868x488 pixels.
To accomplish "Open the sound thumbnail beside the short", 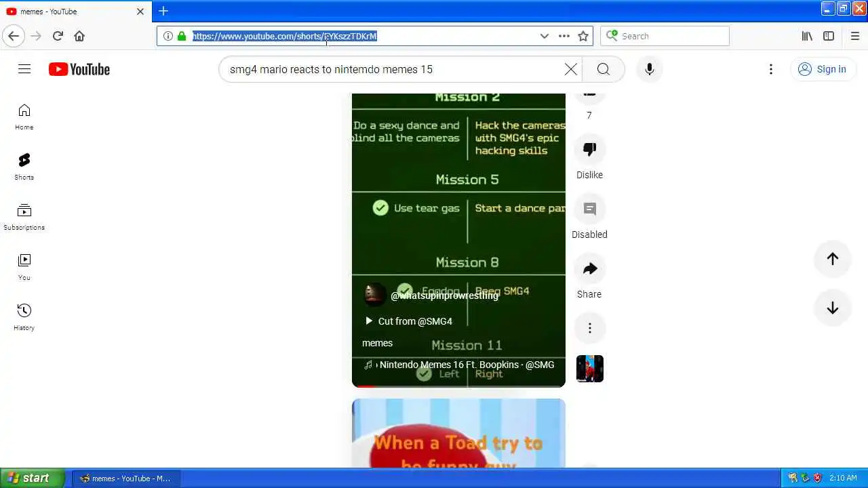I will (x=590, y=369).
